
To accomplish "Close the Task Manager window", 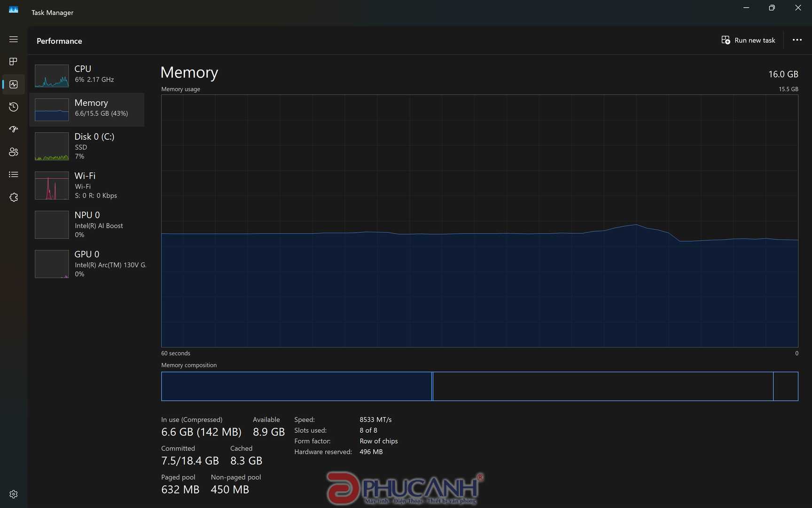I will 798,8.
